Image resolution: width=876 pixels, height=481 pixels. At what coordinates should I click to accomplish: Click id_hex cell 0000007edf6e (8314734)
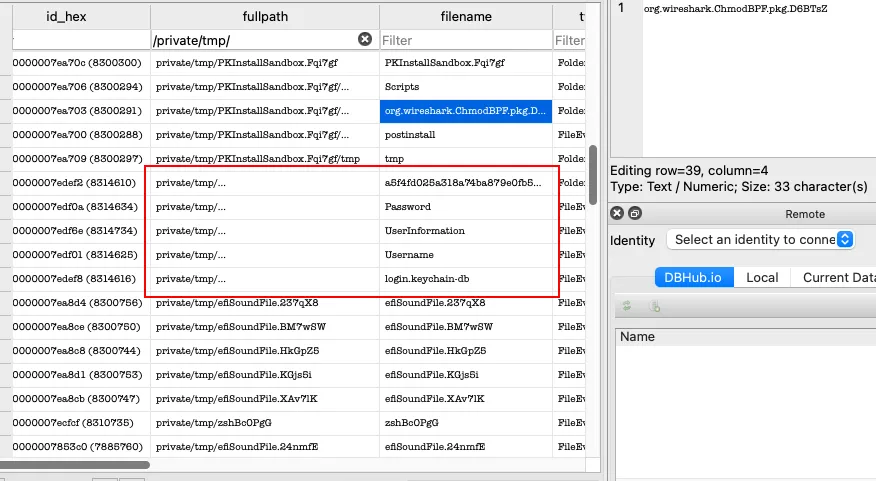81,231
